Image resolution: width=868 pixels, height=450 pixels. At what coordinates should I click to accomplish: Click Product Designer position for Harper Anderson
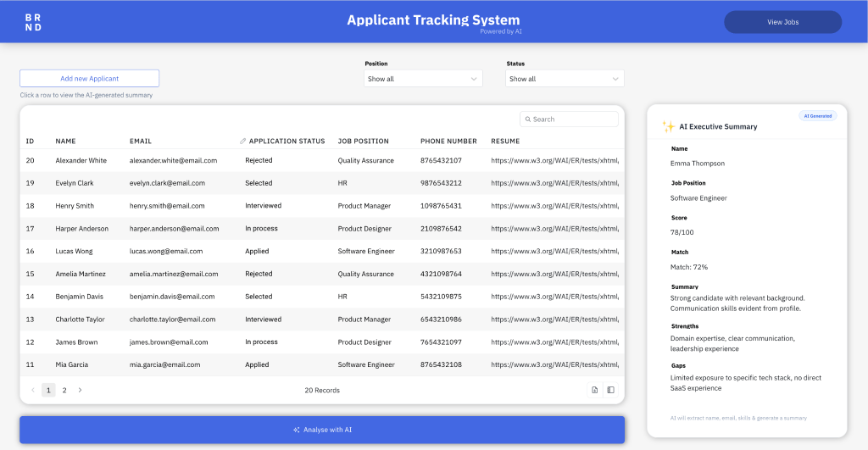(364, 229)
